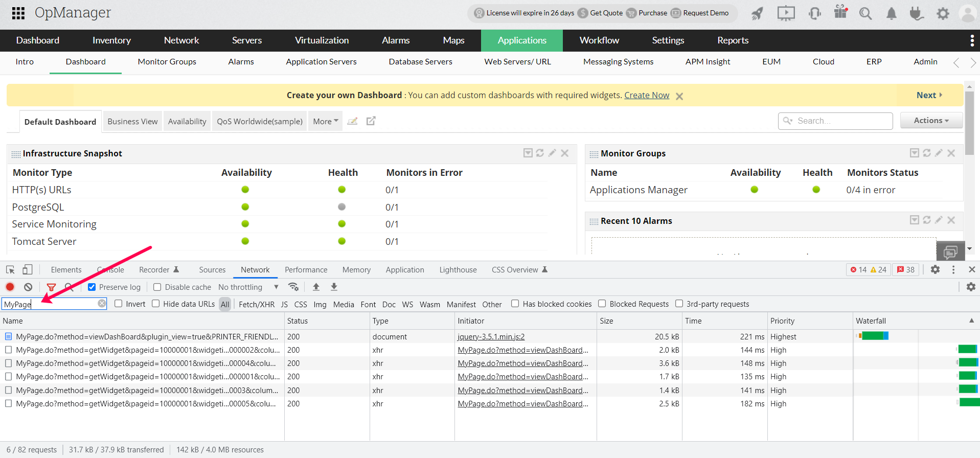Enable the Disable cache checkbox

click(x=157, y=287)
